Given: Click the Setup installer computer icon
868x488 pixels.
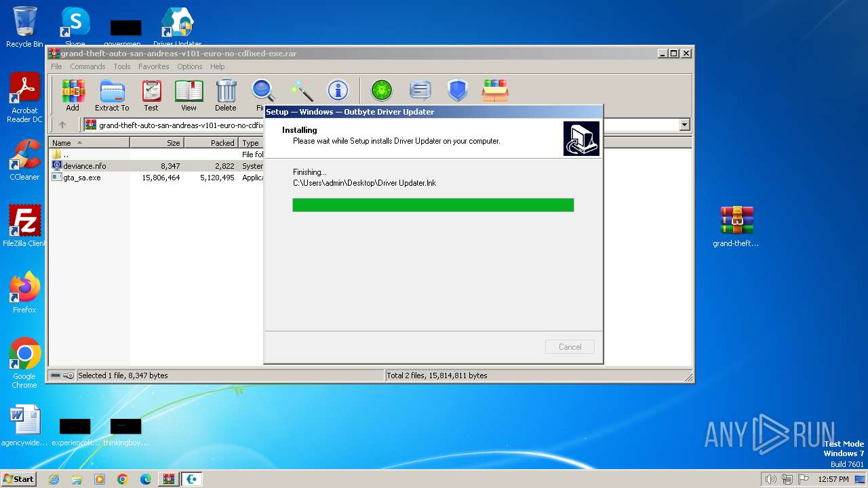Looking at the screenshot, I should point(581,138).
